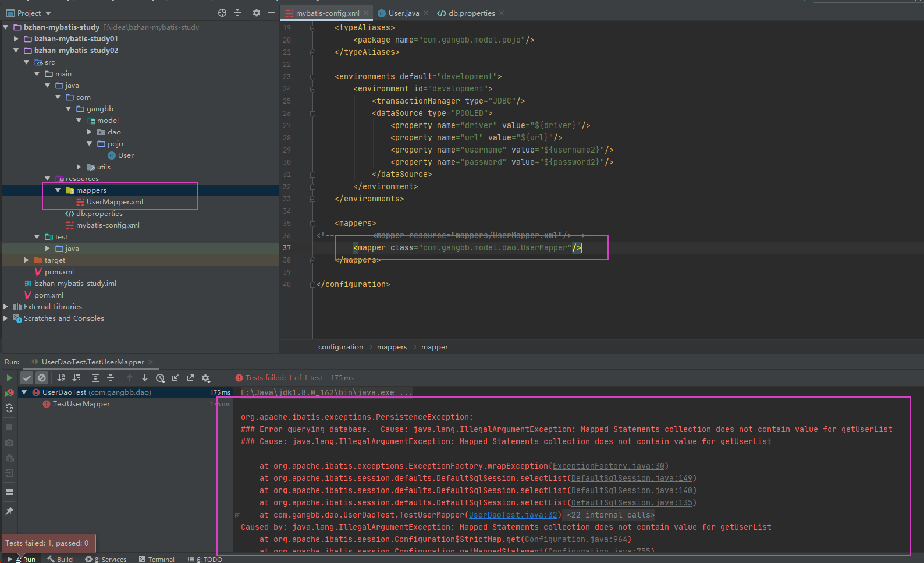Viewport: 924px width, 563px height.
Task: Click the dump threads camera icon
Action: coord(9,442)
